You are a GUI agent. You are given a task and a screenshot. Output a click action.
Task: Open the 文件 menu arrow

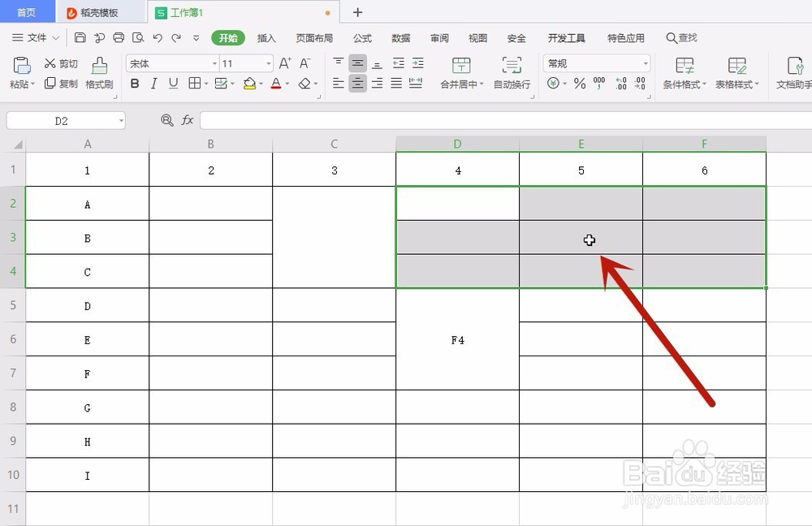click(56, 38)
